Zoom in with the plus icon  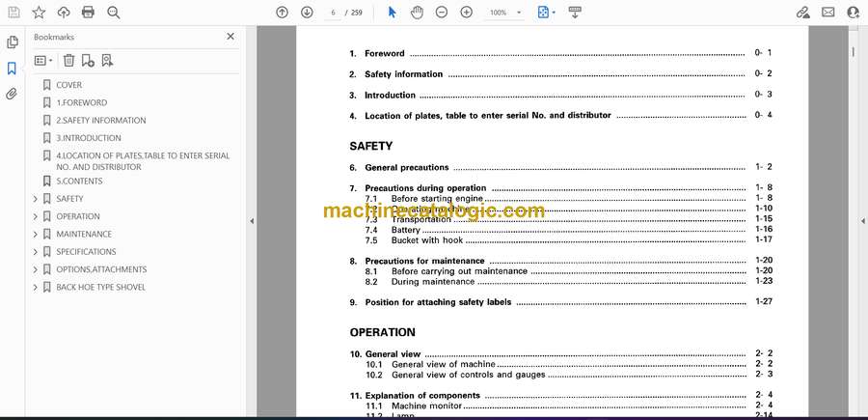pos(467,13)
